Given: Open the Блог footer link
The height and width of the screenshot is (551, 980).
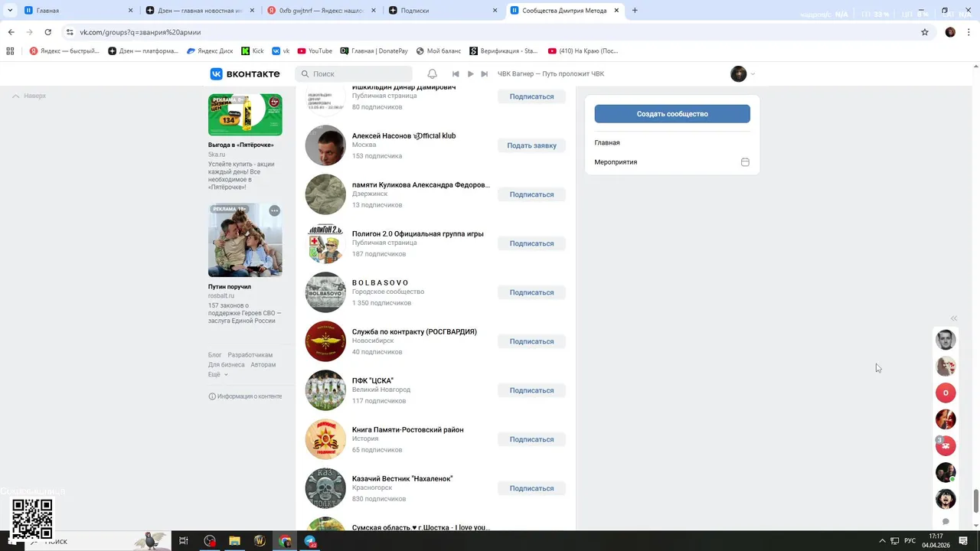Looking at the screenshot, I should (215, 355).
